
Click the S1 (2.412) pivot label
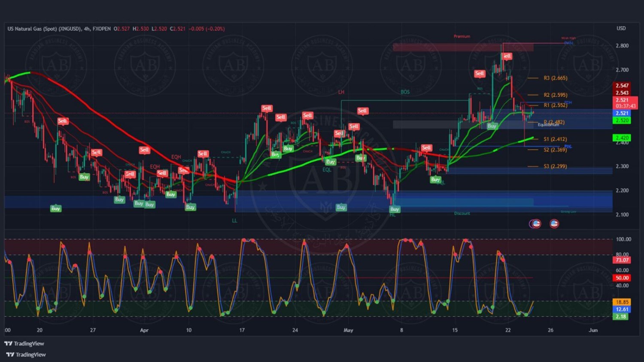[555, 139]
